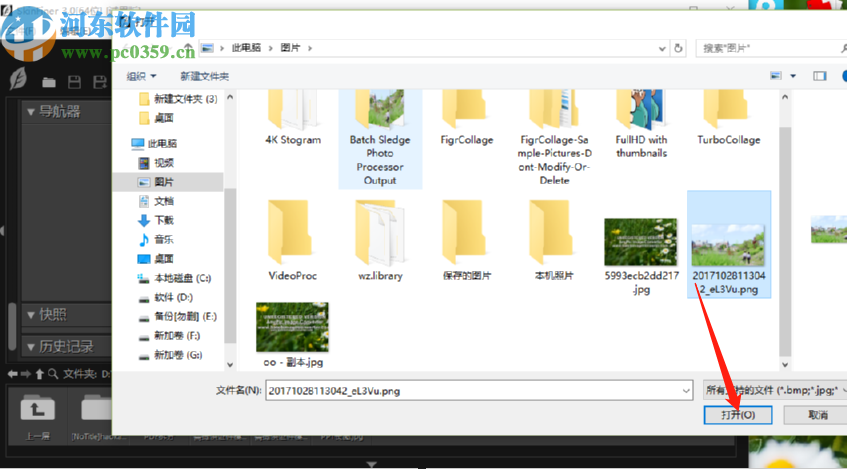Select the TurboCollage folder
The height and width of the screenshot is (469, 847).
tap(729, 118)
